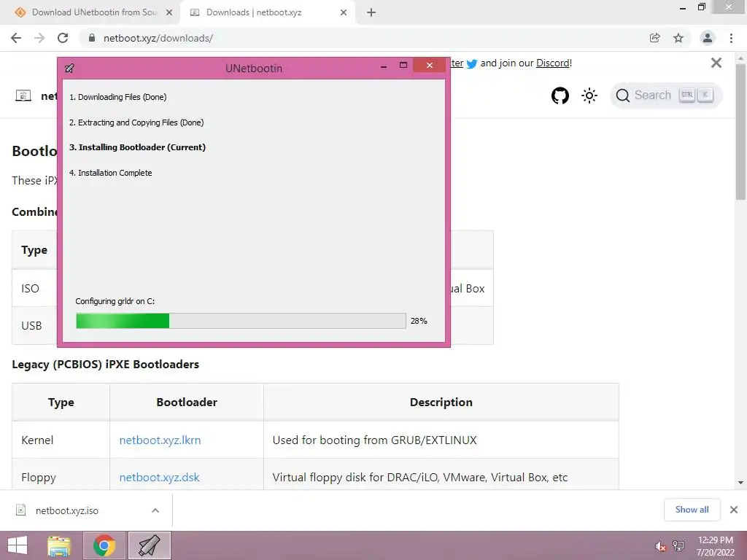Expand netboot.xyz.iso download options arrow
Screen dimensions: 747x560
pyautogui.click(x=155, y=510)
